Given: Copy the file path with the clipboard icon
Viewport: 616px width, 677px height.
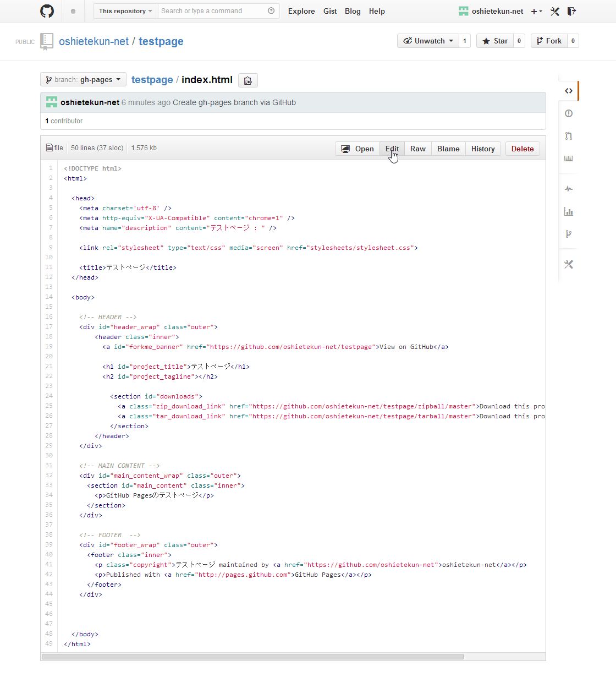Looking at the screenshot, I should 248,80.
